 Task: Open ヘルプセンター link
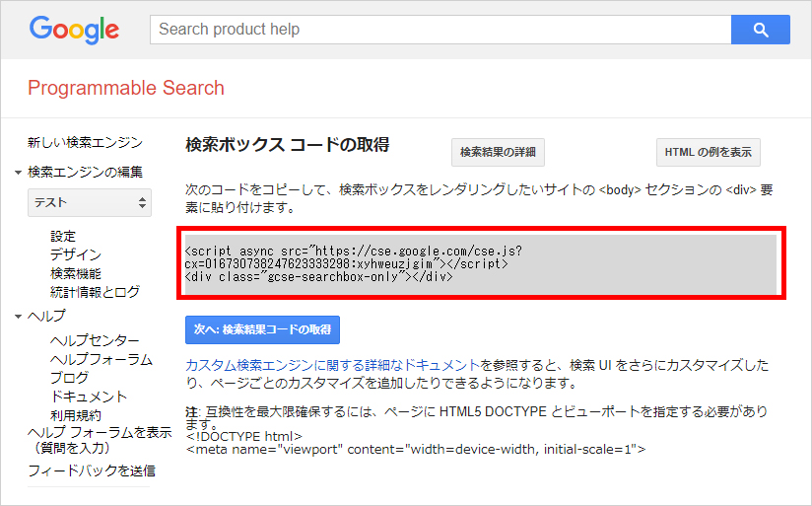[95, 340]
